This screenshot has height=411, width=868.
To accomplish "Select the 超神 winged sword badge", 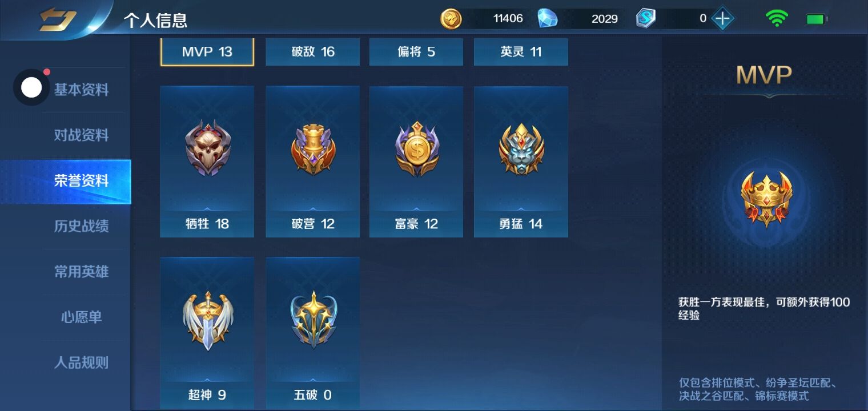I will pos(208,321).
